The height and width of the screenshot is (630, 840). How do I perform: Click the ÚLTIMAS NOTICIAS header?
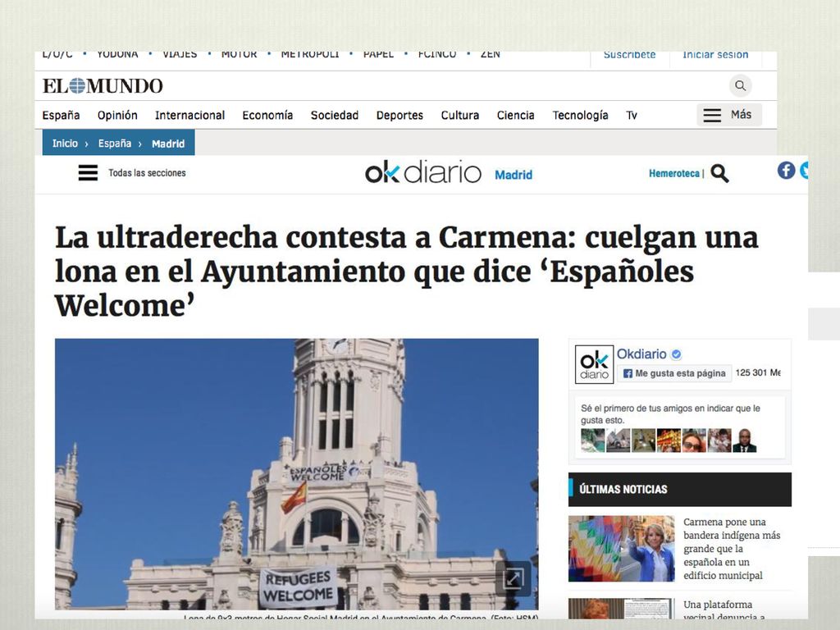[680, 489]
